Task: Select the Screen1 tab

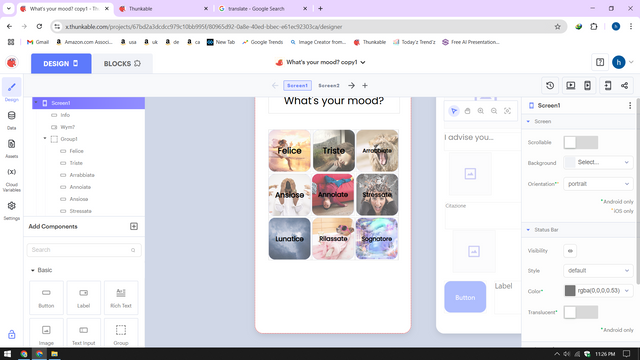Action: point(297,86)
